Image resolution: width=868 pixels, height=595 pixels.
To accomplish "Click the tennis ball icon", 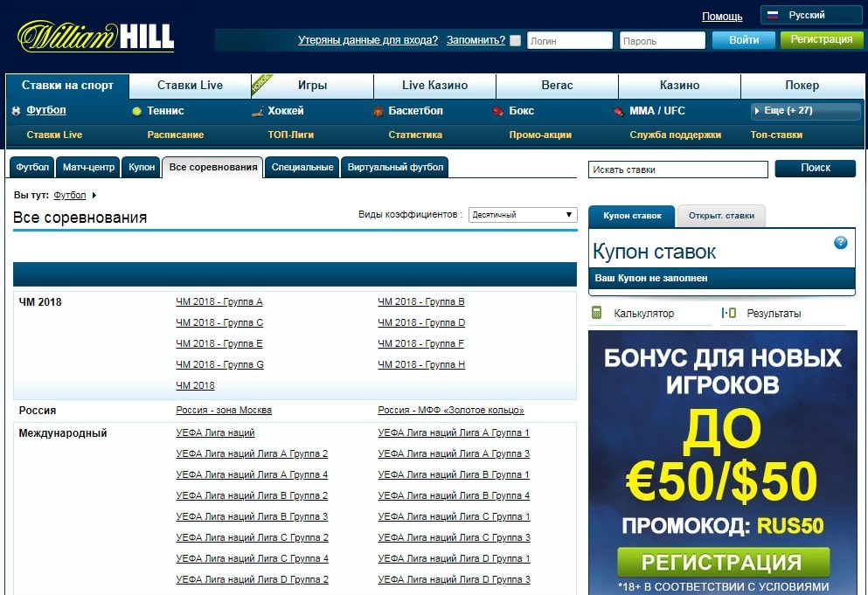I will tap(136, 111).
